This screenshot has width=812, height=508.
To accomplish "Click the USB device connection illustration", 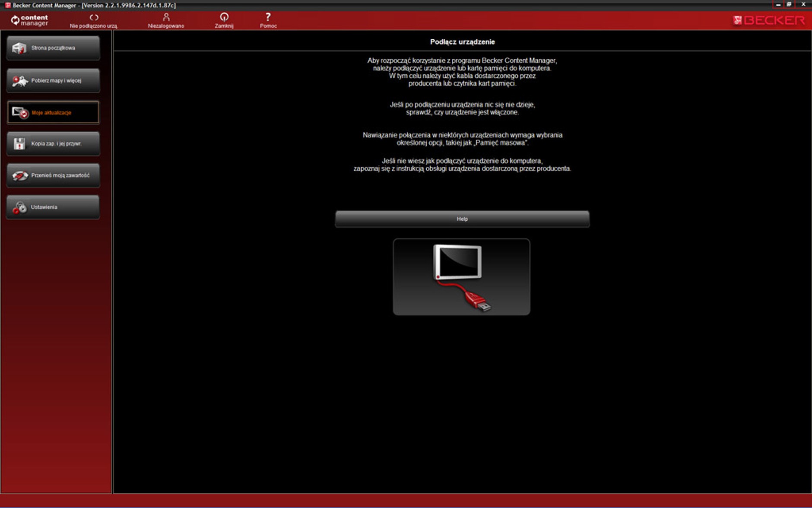I will coord(461,277).
